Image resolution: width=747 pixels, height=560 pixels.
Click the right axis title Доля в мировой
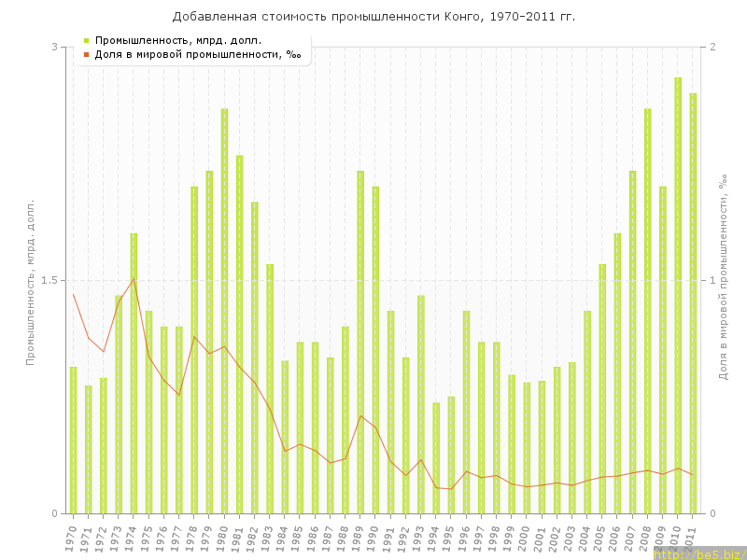tap(722, 280)
